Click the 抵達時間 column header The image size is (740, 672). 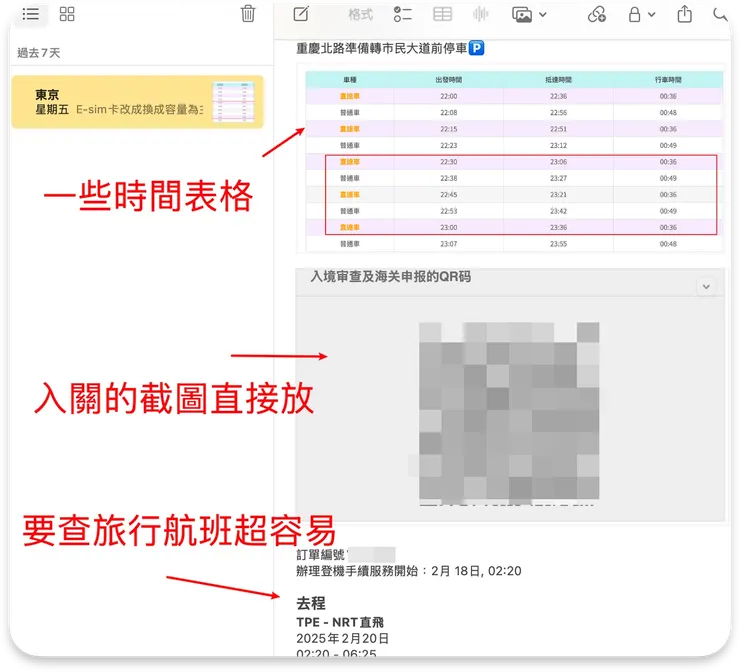(x=558, y=80)
